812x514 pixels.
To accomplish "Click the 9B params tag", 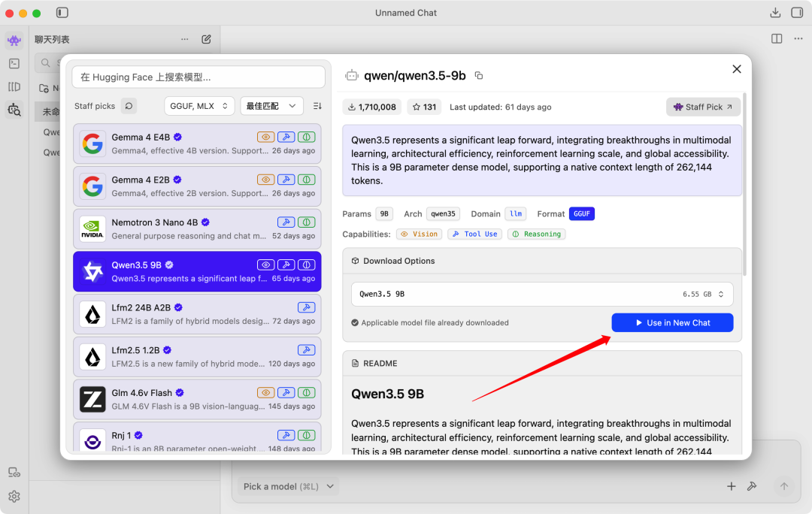I will coord(384,213).
